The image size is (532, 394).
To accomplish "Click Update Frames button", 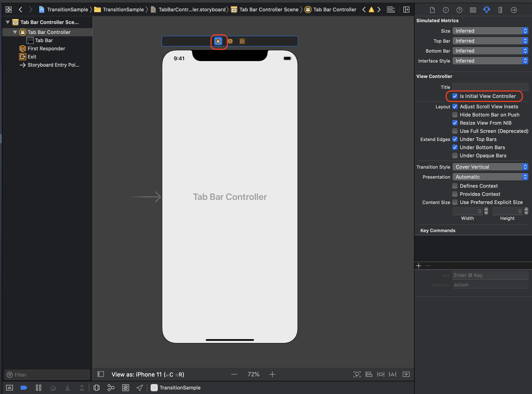I will (357, 374).
